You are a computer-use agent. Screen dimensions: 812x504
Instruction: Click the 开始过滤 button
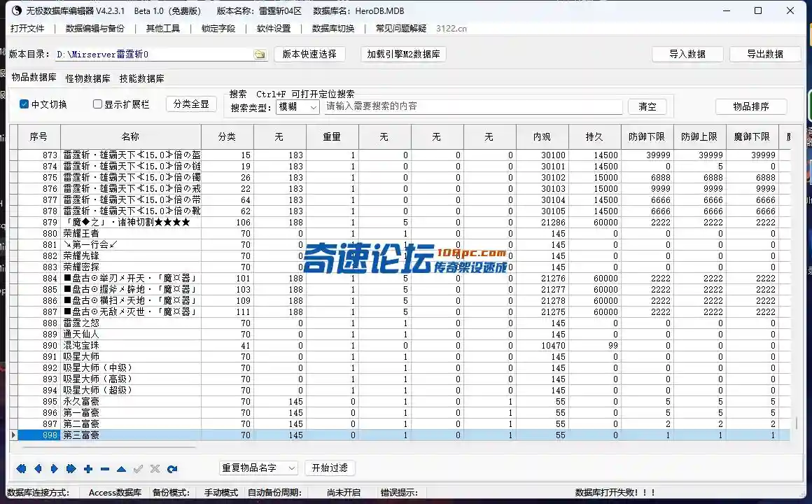point(330,468)
